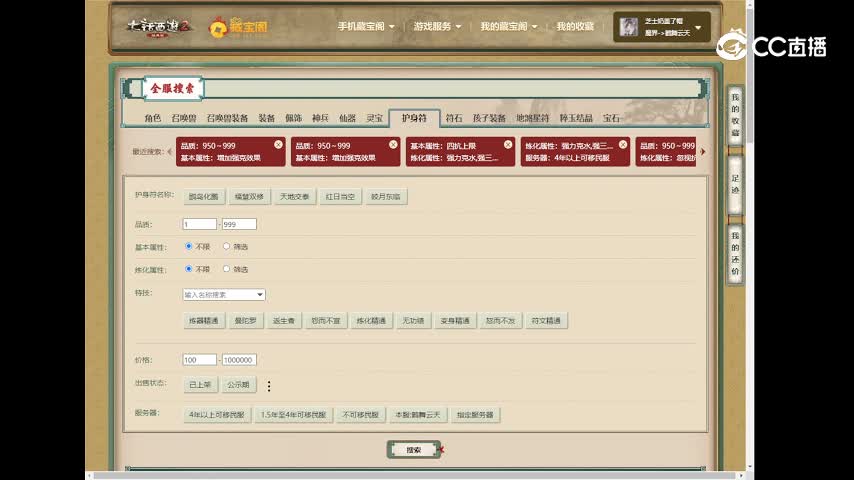Click the user avatar picture in header
This screenshot has width=854, height=480.
pyautogui.click(x=629, y=27)
